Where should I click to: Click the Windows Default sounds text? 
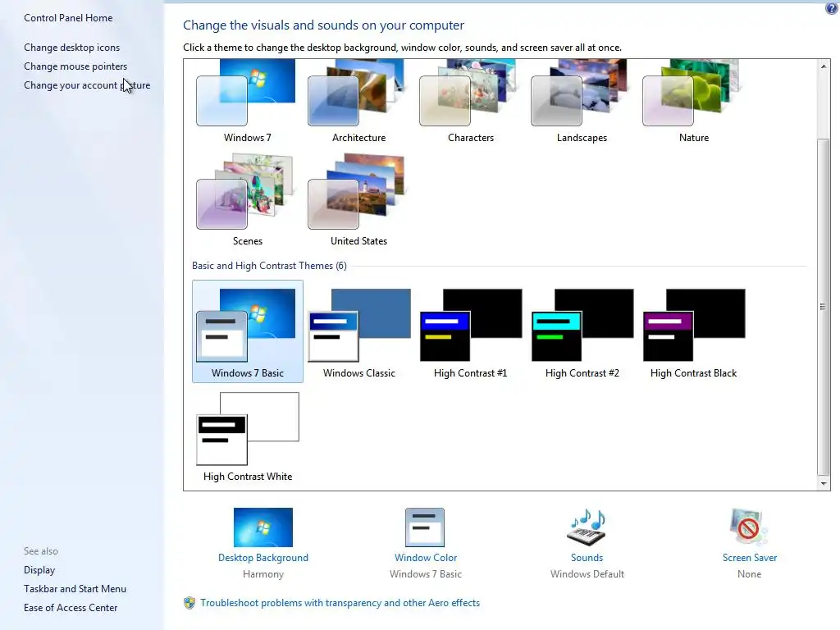pos(587,574)
